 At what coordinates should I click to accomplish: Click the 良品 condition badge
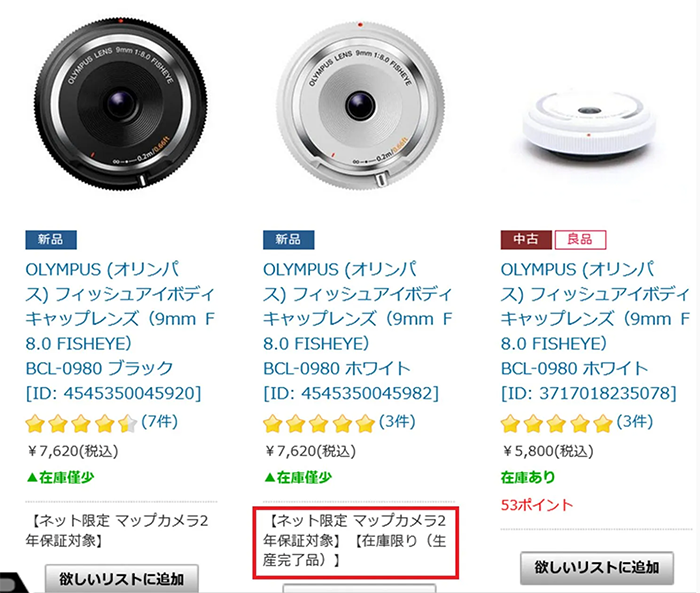tap(580, 240)
